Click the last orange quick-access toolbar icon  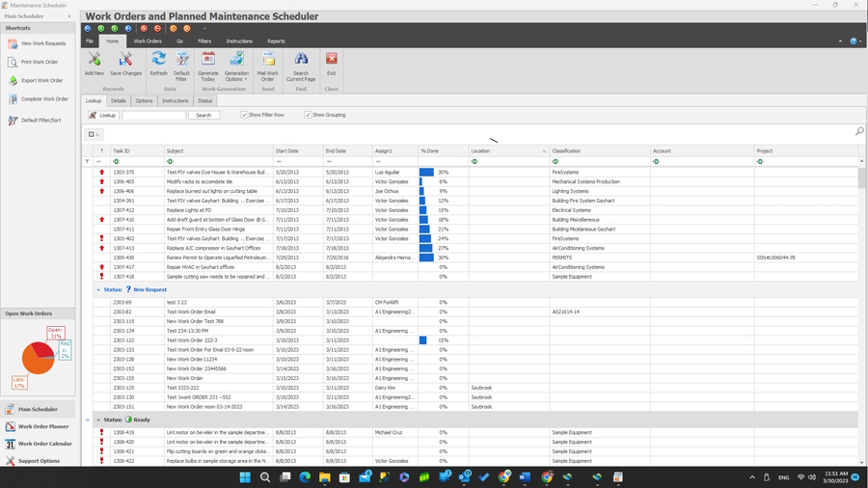tap(187, 28)
